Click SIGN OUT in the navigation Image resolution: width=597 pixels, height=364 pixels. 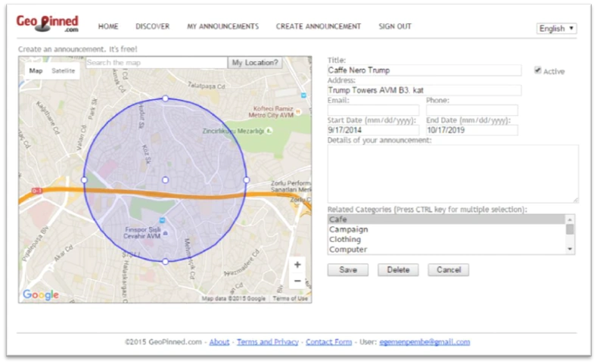coord(395,26)
